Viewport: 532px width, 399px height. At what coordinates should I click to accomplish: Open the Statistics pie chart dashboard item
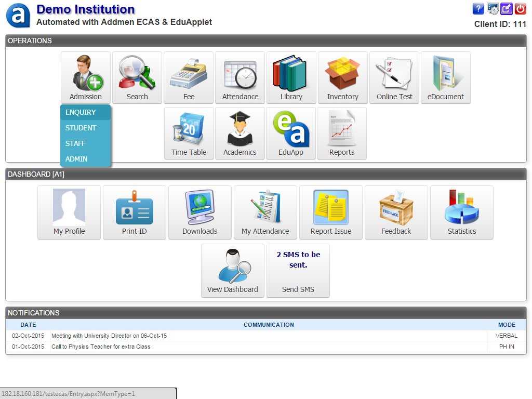click(461, 212)
